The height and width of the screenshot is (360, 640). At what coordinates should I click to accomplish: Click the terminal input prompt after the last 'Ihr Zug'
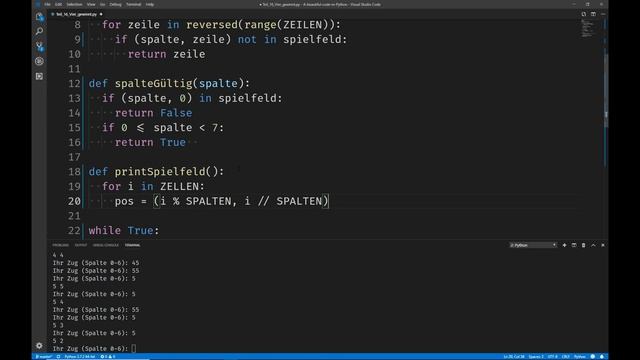tap(134, 349)
